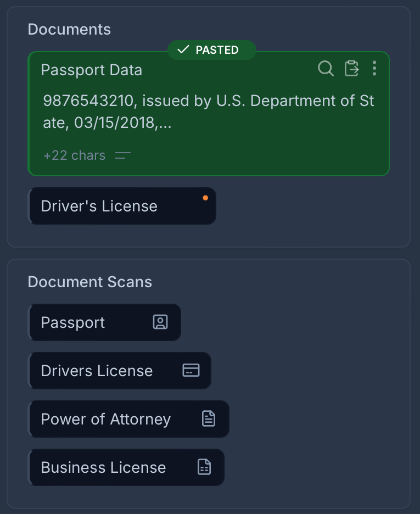Screen dimensions: 420x514
Task: Click the form icon on Business License
Action: (204, 467)
